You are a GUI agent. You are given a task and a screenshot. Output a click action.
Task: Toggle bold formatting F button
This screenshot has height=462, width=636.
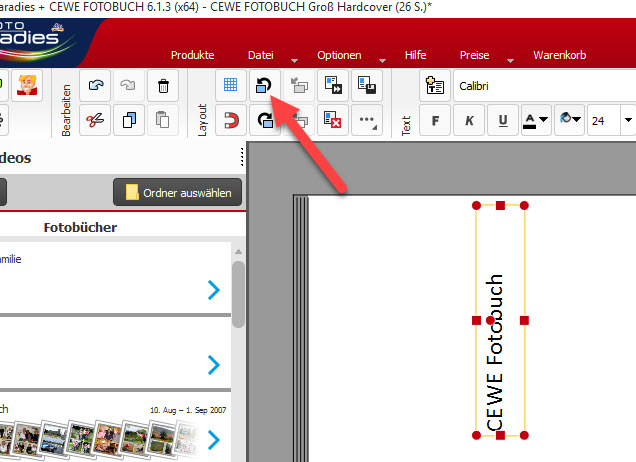coord(435,120)
